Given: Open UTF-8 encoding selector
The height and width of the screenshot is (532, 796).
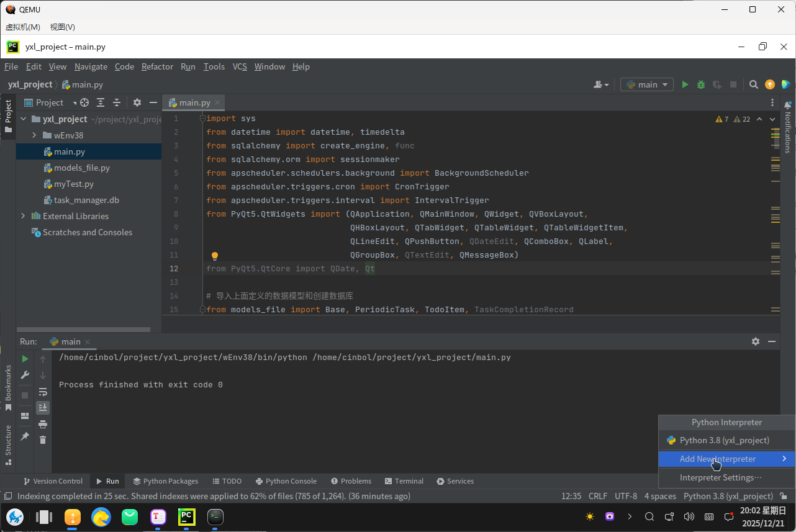Looking at the screenshot, I should pyautogui.click(x=626, y=496).
